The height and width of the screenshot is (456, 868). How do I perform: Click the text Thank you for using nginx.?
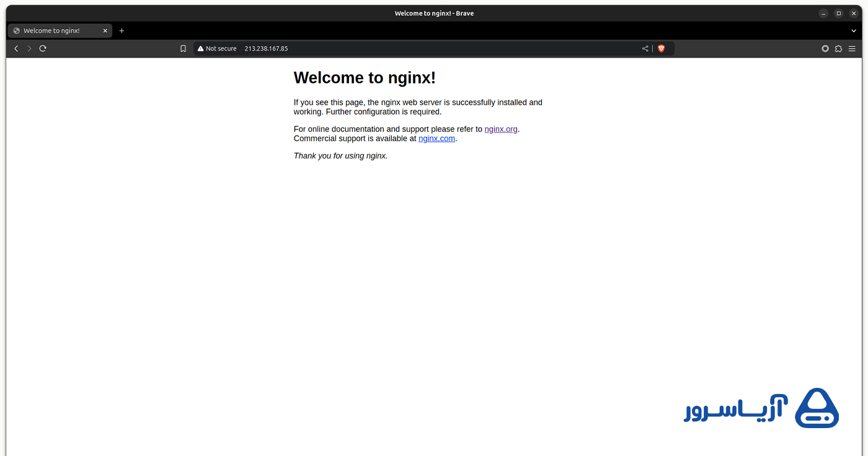pyautogui.click(x=340, y=156)
